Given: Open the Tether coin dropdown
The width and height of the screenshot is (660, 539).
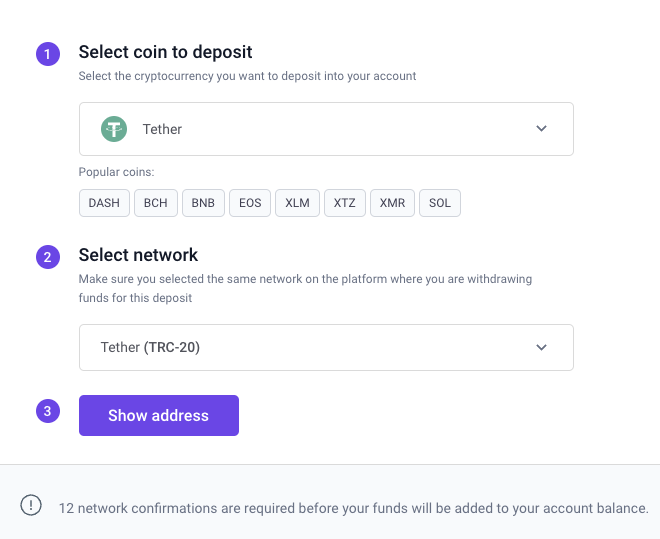Looking at the screenshot, I should (x=325, y=129).
